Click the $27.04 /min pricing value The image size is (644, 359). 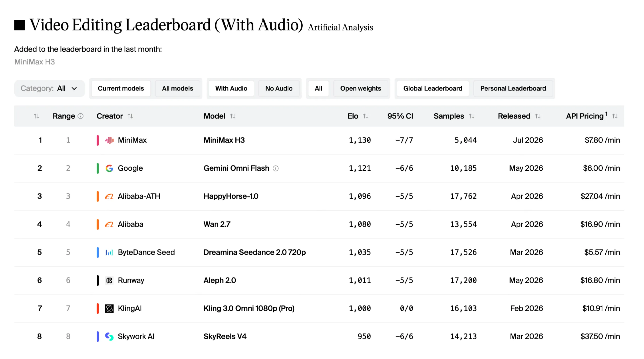pos(600,197)
